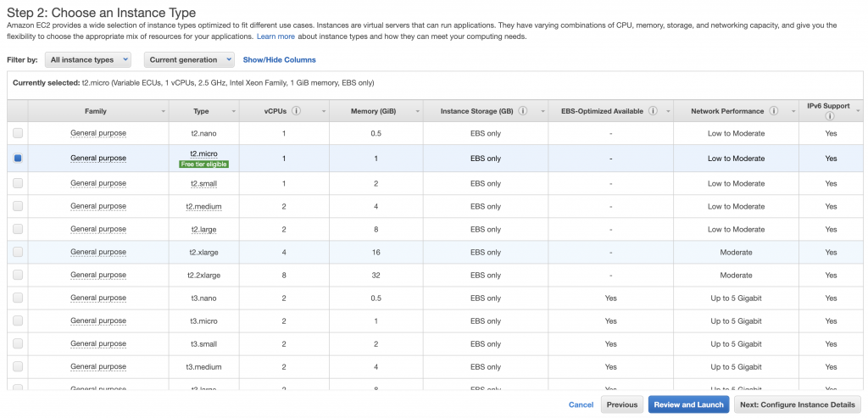
Task: Show info for Network Performance column
Action: (x=773, y=111)
